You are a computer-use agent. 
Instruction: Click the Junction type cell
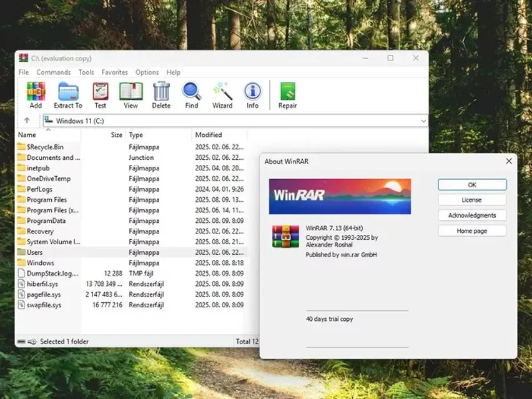pyautogui.click(x=141, y=157)
